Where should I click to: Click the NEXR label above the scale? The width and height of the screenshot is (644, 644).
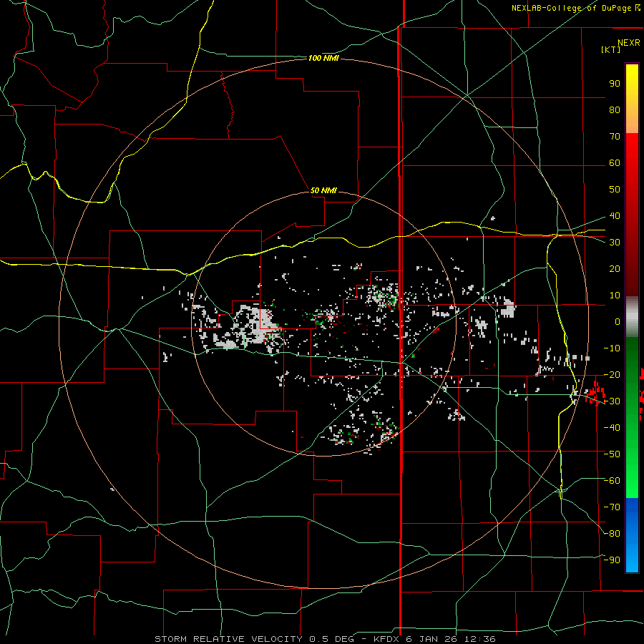click(629, 43)
